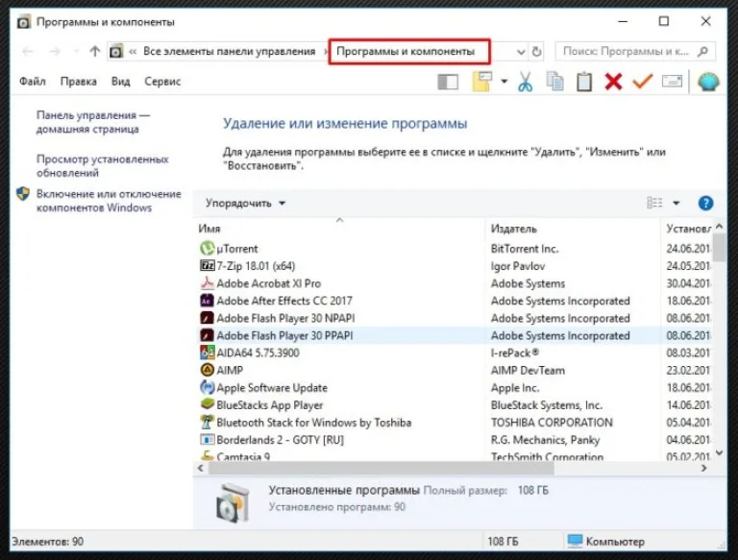This screenshot has width=738, height=560.
Task: Click the BitTorrent Inc. publisher cell
Action: (525, 249)
